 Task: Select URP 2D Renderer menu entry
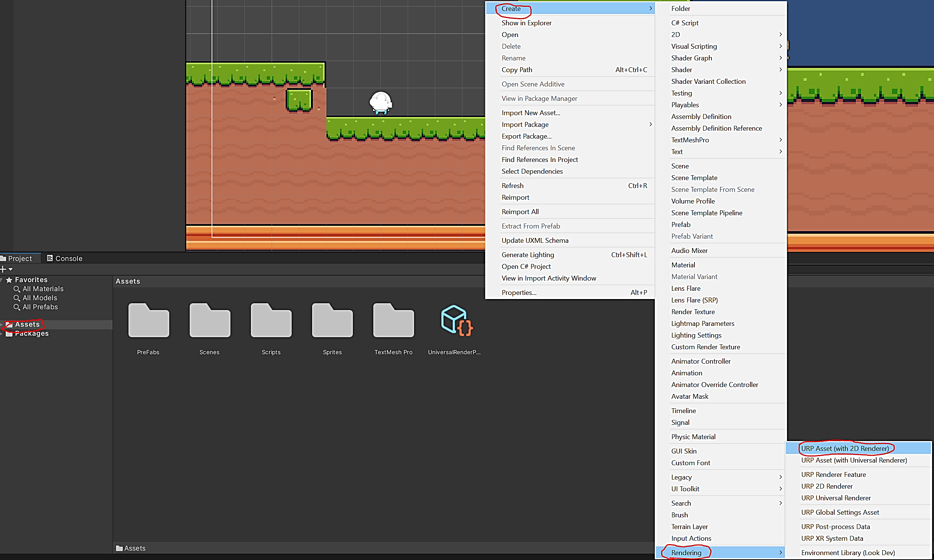(x=827, y=486)
